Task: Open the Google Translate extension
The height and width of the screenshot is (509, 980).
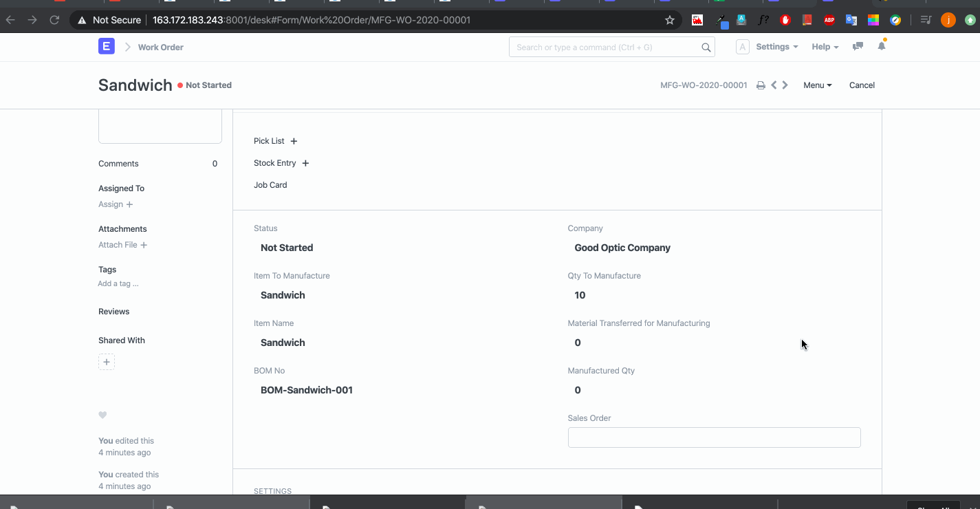Action: (851, 20)
